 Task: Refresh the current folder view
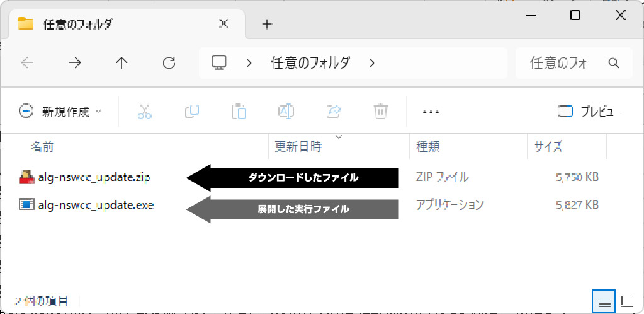tap(169, 62)
